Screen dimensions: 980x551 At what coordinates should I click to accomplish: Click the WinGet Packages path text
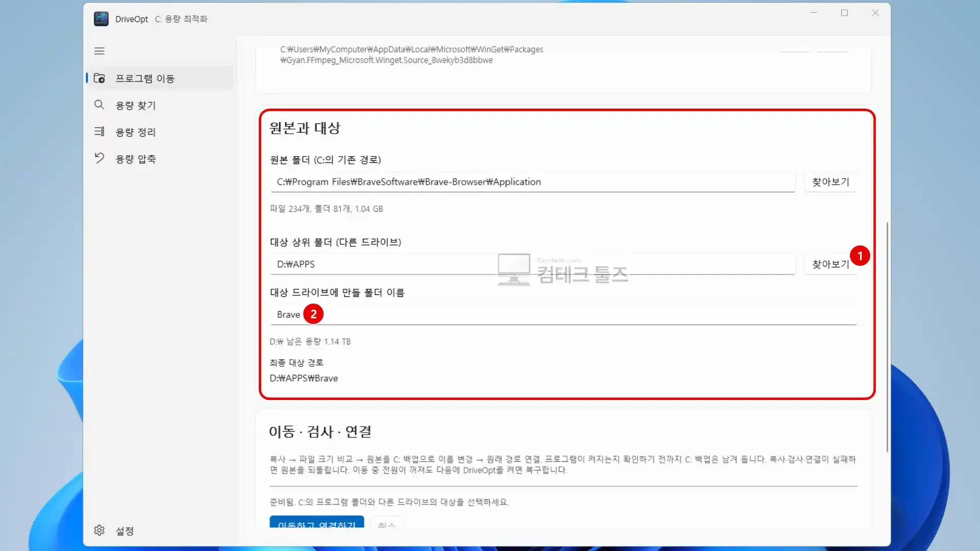point(411,55)
